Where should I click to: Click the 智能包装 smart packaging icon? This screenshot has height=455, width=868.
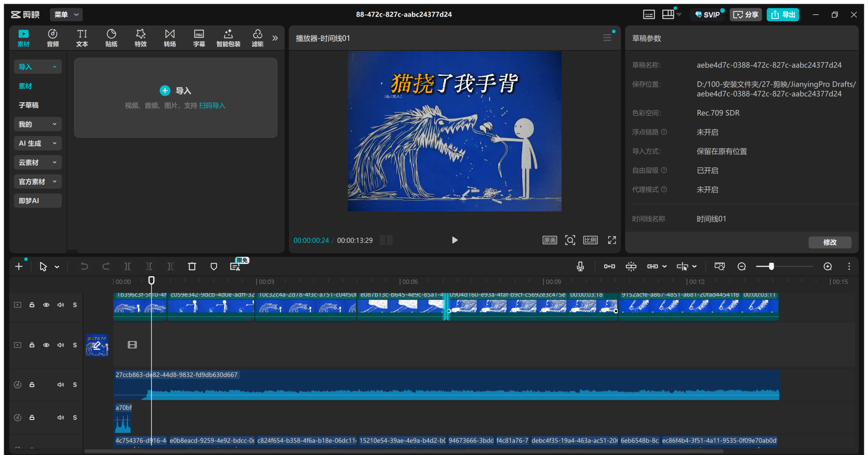pos(228,37)
